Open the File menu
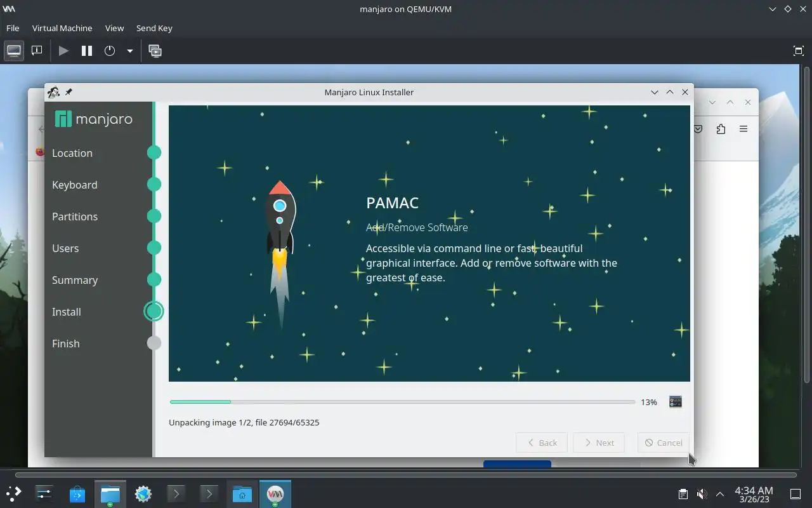Viewport: 812px width, 508px height. point(13,28)
